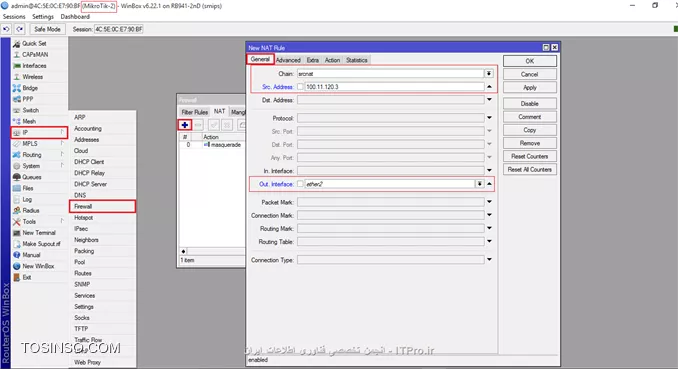Expand the Dst. Address field
The height and width of the screenshot is (369, 678).
click(489, 100)
